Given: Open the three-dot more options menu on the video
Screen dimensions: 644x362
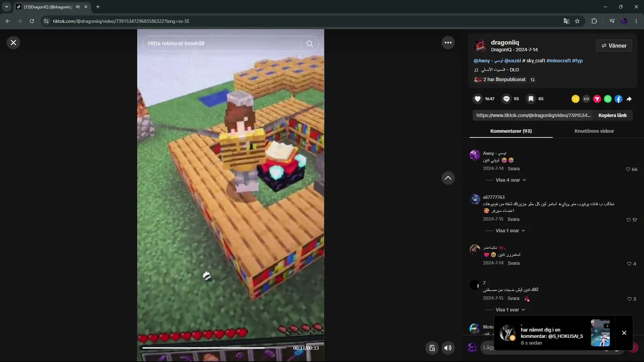Looking at the screenshot, I should coord(448,43).
